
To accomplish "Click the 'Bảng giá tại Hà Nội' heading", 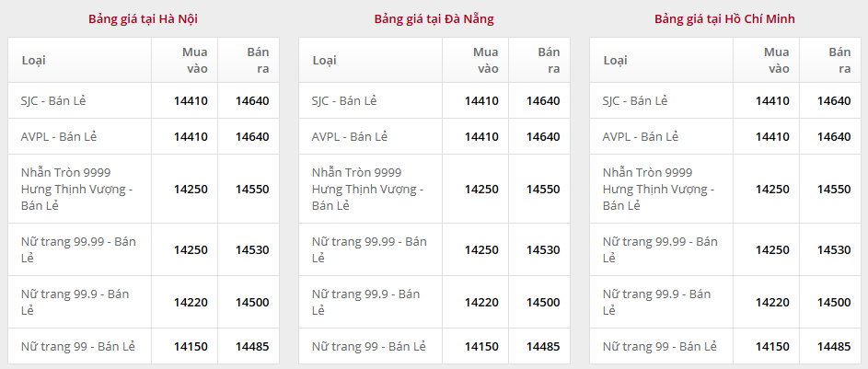I will (143, 18).
